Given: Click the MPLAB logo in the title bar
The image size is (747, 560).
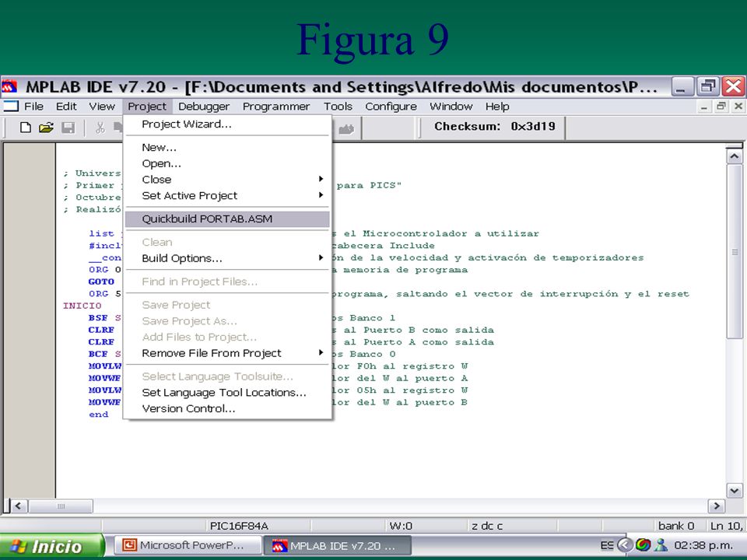Looking at the screenshot, I should (x=9, y=86).
